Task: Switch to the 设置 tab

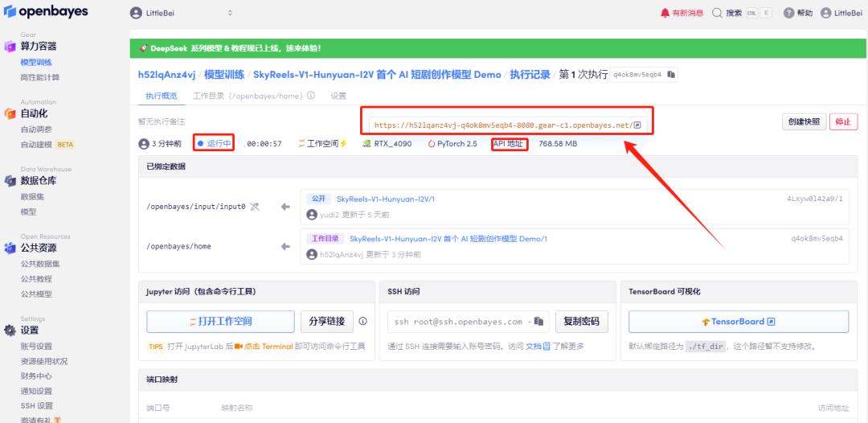Action: [339, 96]
